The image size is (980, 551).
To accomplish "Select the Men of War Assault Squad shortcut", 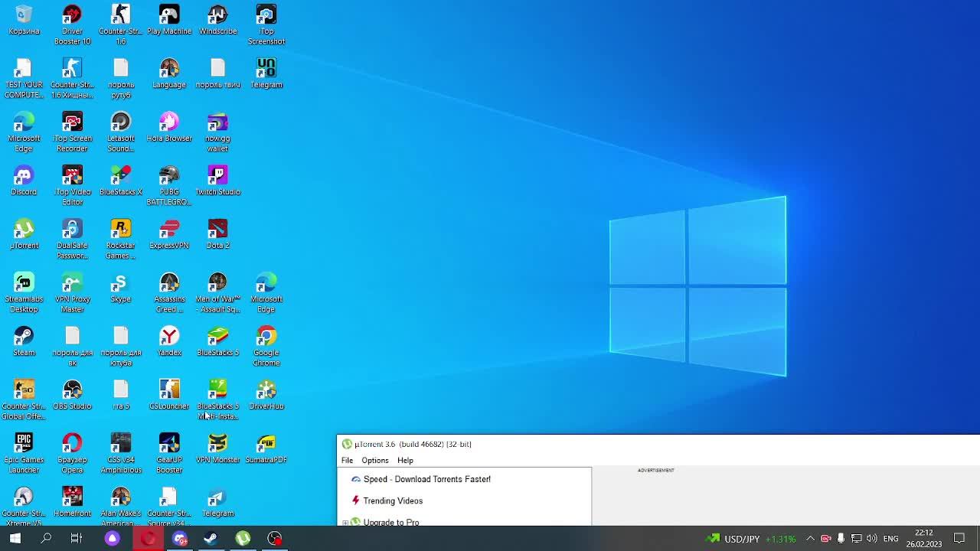I will (217, 292).
